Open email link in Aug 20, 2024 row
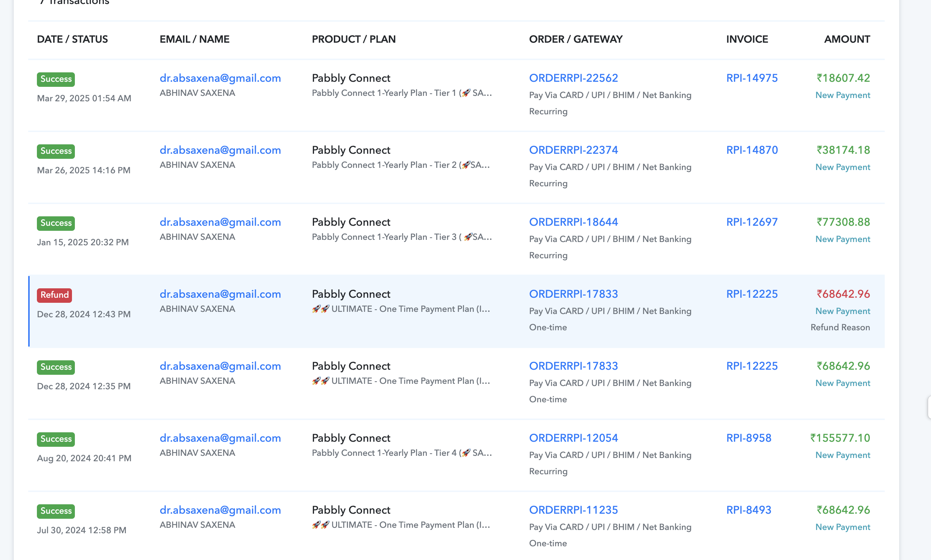This screenshot has width=931, height=560. point(220,438)
